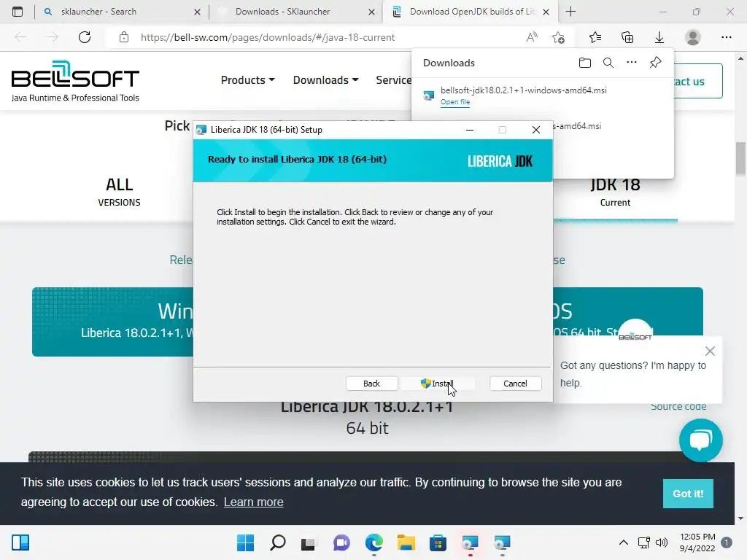Open the Edge profile avatar
747x560 pixels.
[x=693, y=37]
